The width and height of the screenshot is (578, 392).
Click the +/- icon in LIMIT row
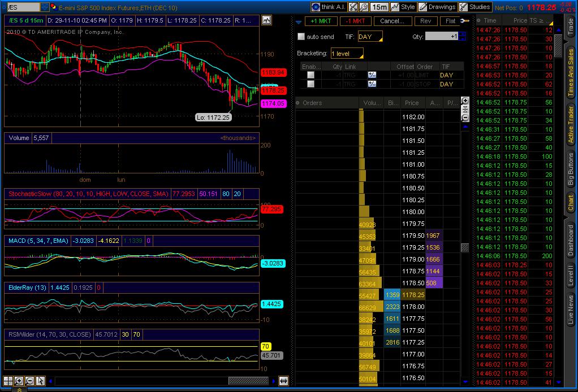coord(372,75)
